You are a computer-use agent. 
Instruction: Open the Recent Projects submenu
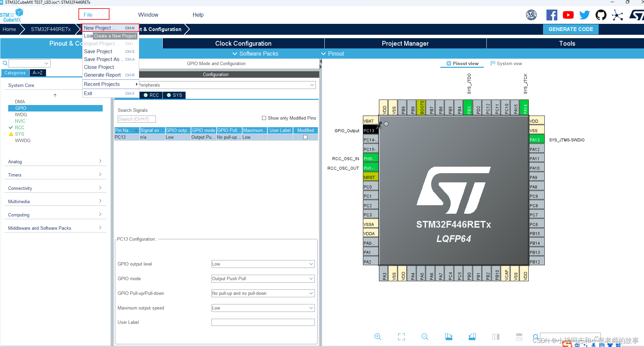tap(110, 84)
